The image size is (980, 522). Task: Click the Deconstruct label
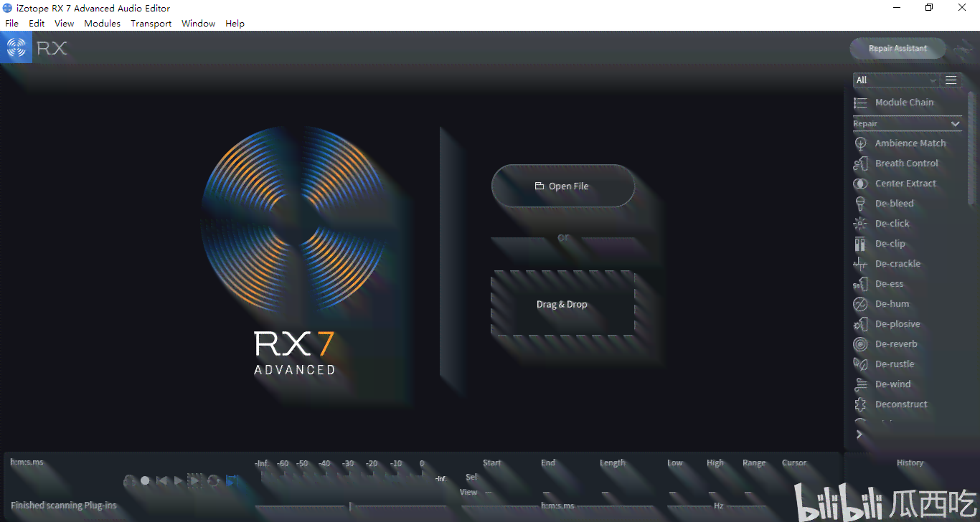click(901, 404)
